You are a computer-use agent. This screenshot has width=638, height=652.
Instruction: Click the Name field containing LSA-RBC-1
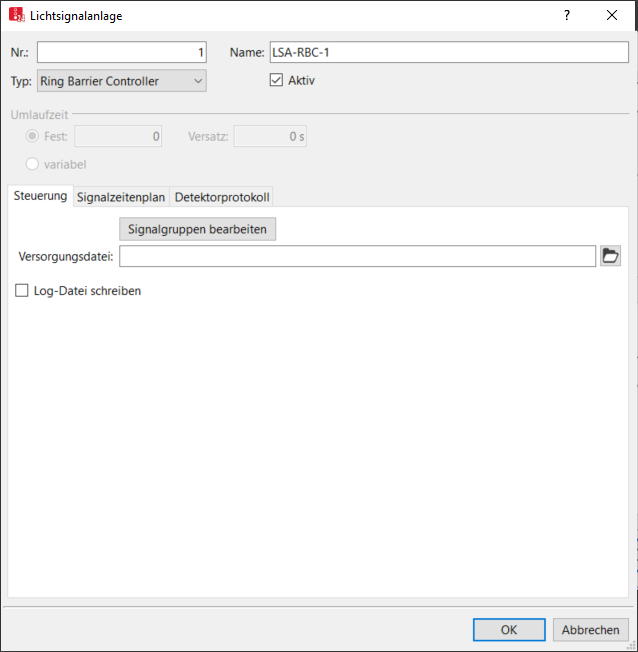point(449,52)
